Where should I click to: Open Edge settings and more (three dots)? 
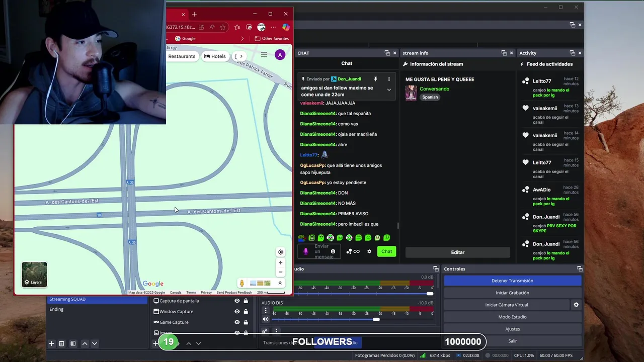(273, 27)
